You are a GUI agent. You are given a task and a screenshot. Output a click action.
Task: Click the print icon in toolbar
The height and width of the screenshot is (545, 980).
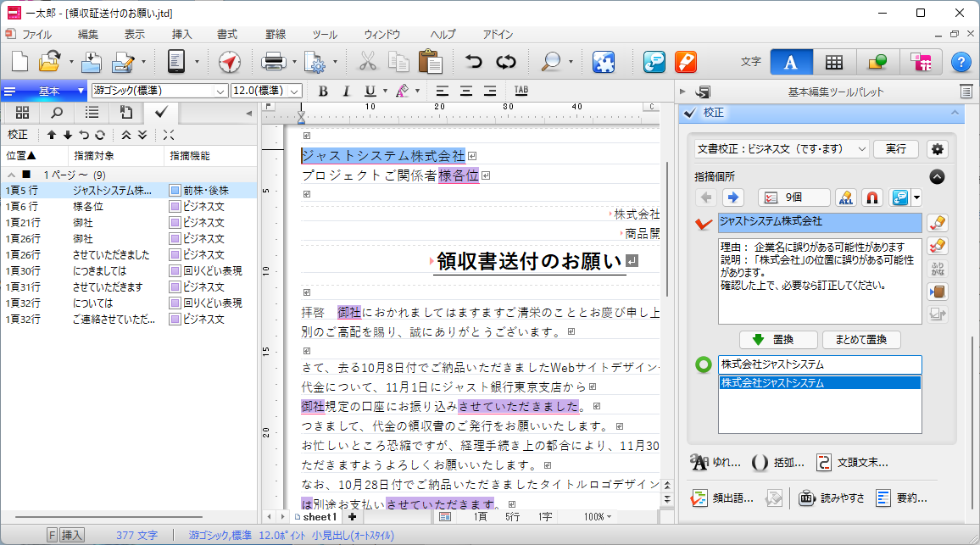pyautogui.click(x=273, y=62)
